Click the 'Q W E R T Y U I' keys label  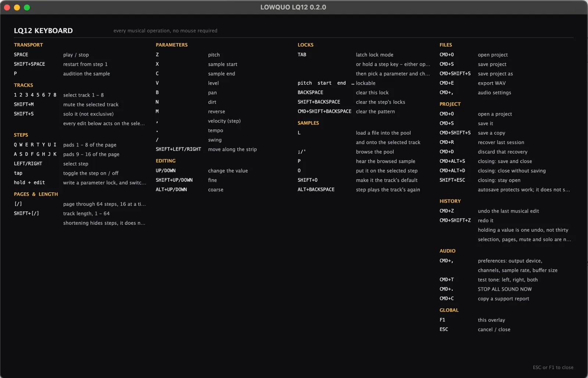coord(35,145)
